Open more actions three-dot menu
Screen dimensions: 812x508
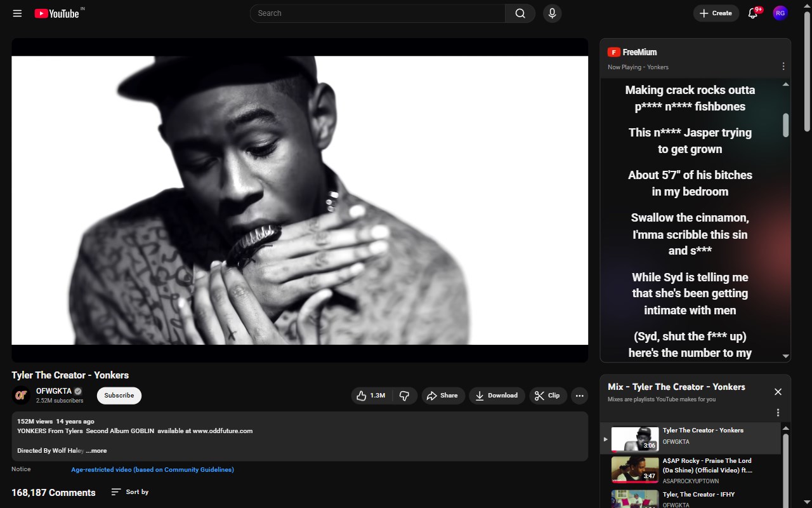[579, 396]
